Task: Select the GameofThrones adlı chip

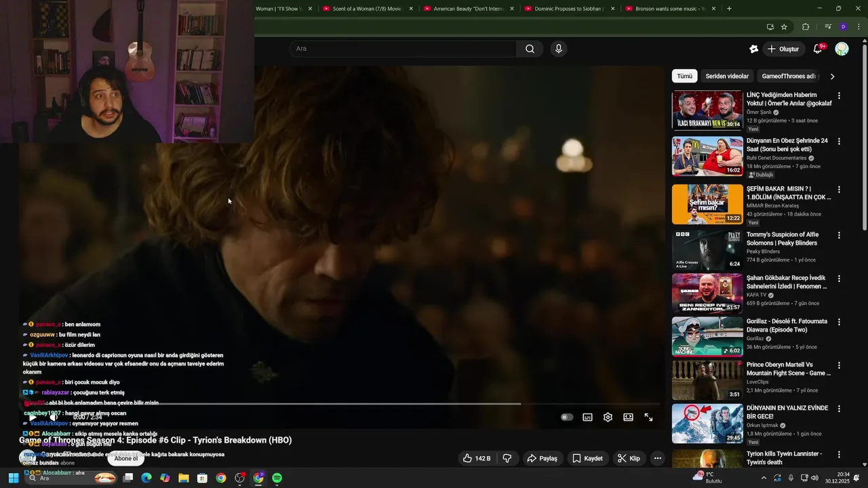Action: point(789,76)
